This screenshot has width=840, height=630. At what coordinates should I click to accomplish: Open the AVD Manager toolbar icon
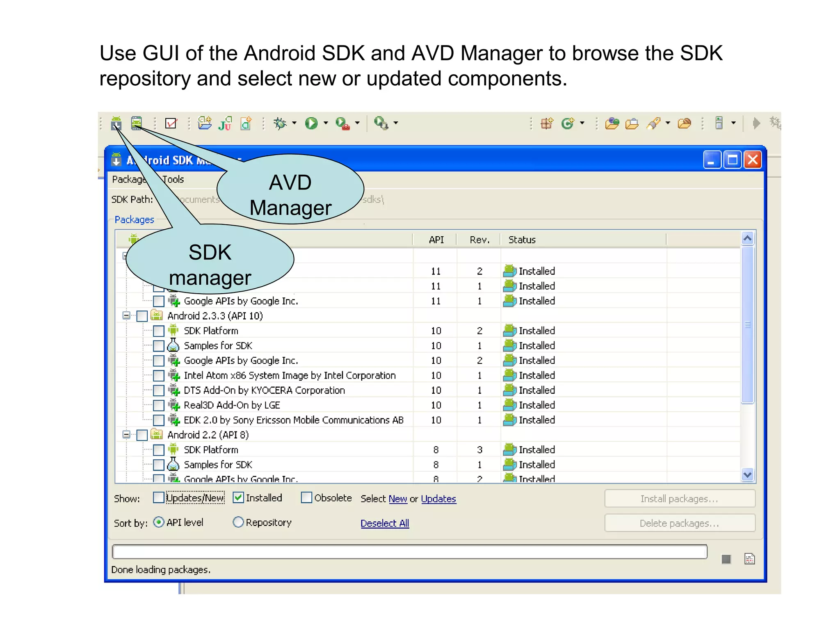click(137, 123)
